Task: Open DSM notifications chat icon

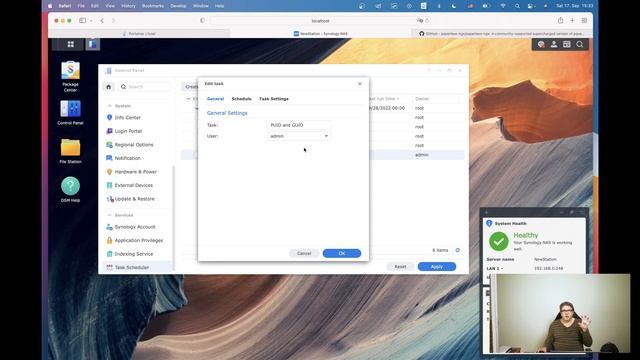Action: pos(541,44)
